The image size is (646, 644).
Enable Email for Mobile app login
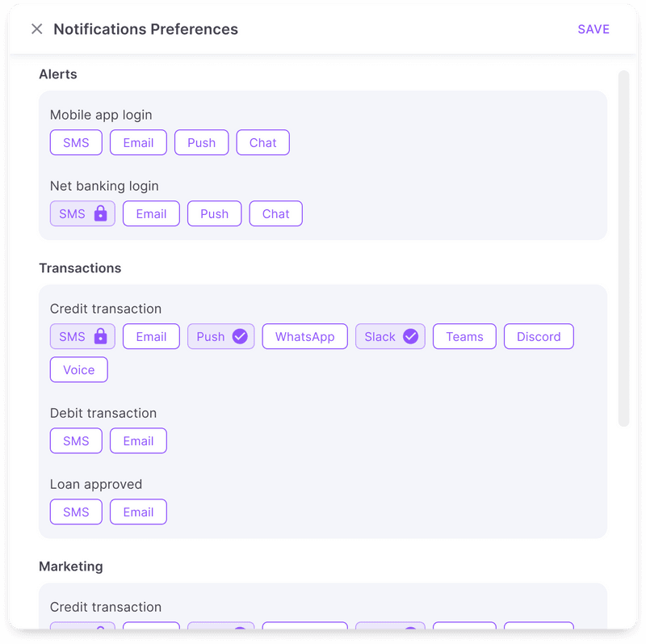138,143
